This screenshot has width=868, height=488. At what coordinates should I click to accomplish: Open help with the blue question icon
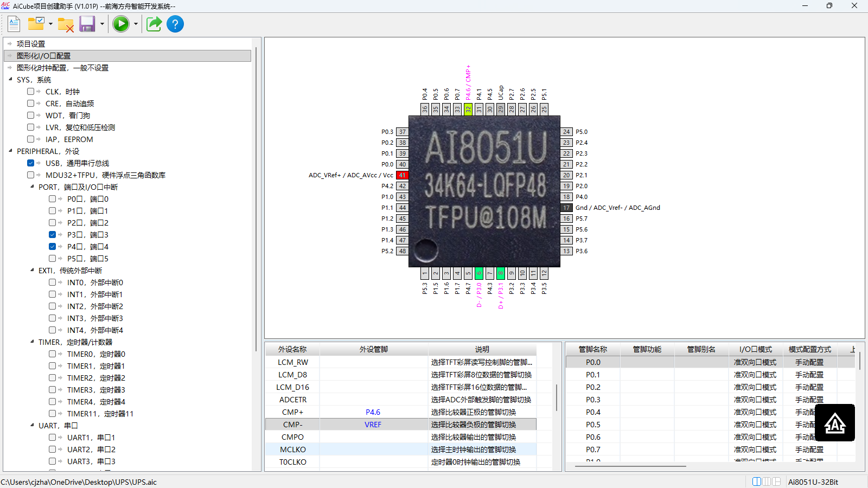point(175,24)
